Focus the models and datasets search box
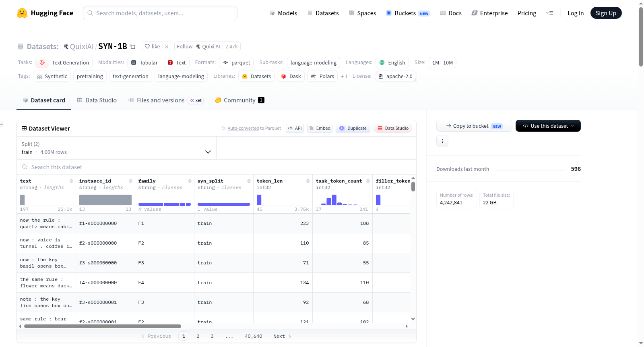644x347 pixels. [x=160, y=13]
